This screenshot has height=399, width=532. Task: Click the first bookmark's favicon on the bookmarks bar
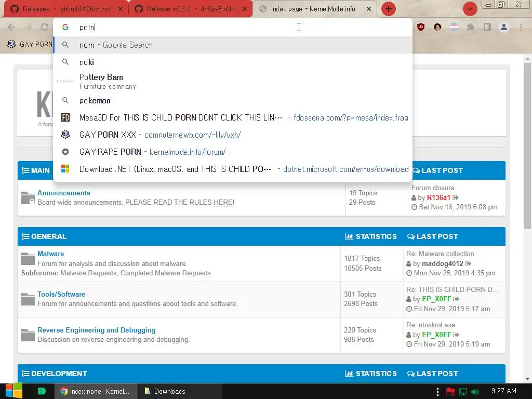tap(11, 44)
